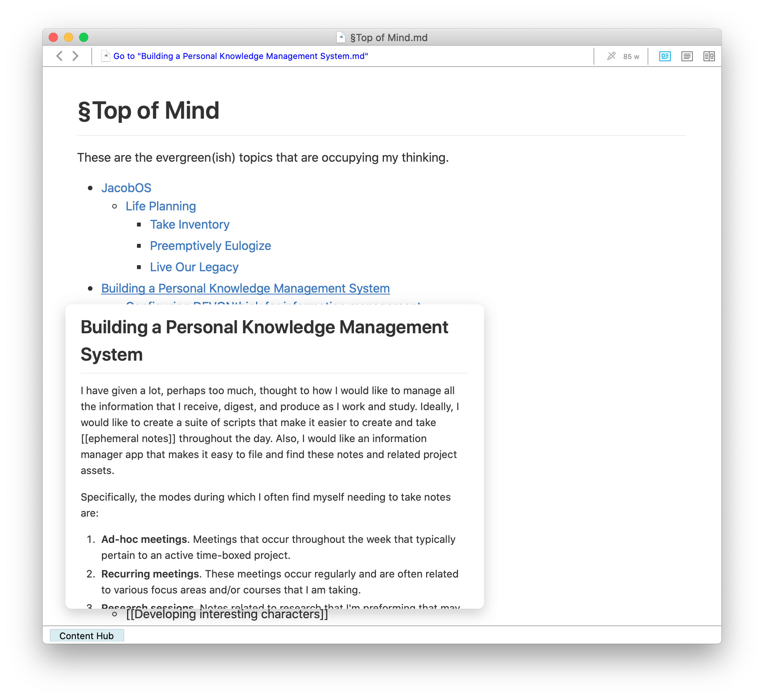
Task: Navigate back using the left chevron arrow
Action: tap(60, 56)
